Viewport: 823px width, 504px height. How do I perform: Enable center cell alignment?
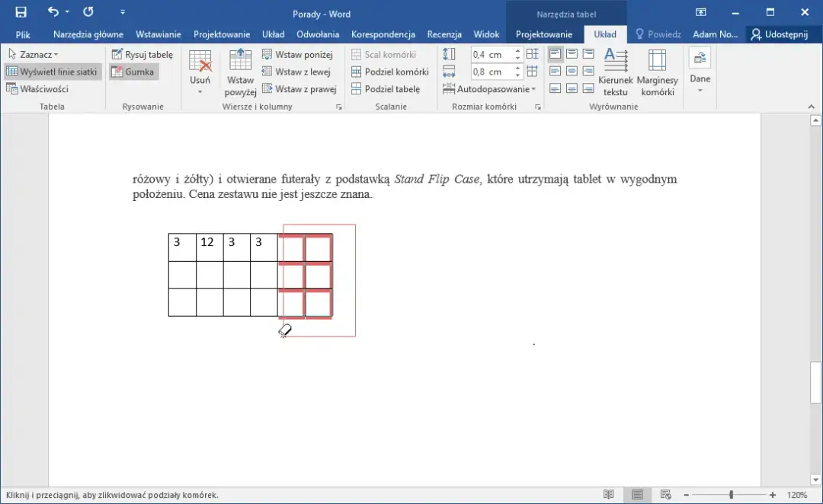point(572,71)
